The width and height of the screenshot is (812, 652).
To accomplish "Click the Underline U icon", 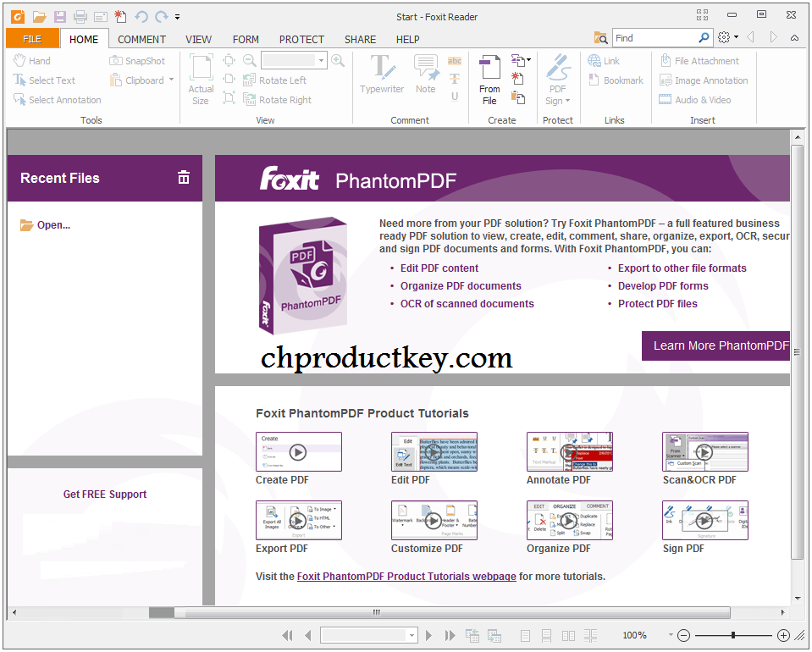I will click(x=455, y=97).
